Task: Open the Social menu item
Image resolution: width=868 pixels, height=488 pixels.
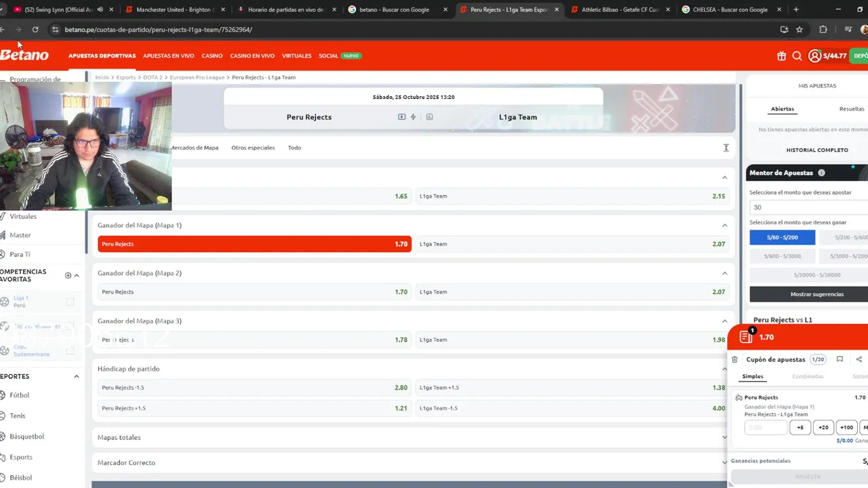Action: (x=328, y=56)
